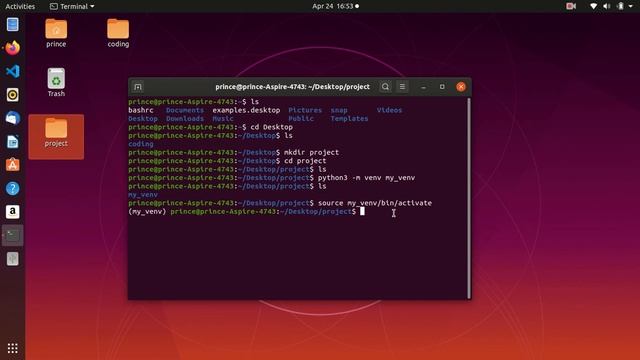Click 'examples.desktop' in terminal listing
The height and width of the screenshot is (360, 640).
tap(246, 110)
